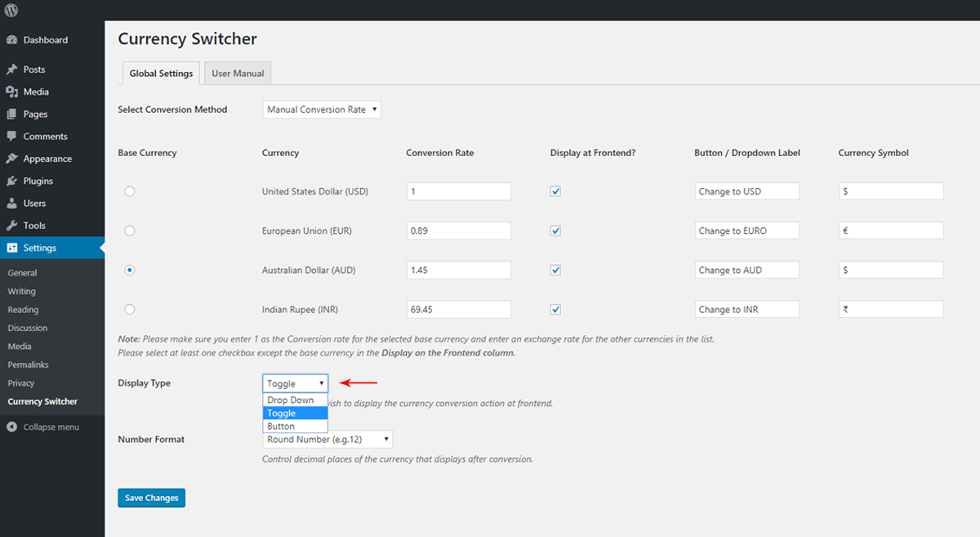Click the WordPress logo icon
The width and height of the screenshot is (980, 537).
pyautogui.click(x=11, y=11)
